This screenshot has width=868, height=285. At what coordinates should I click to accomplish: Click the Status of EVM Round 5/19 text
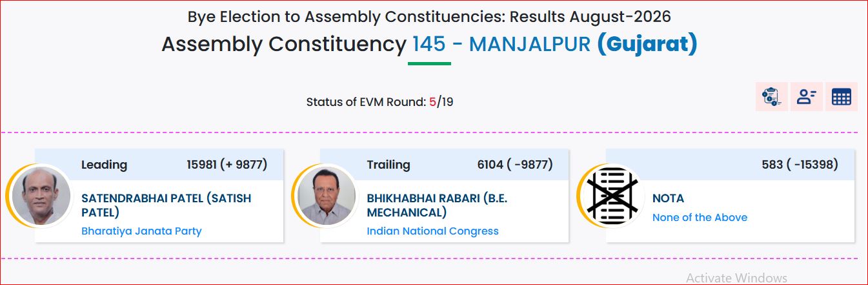(379, 101)
